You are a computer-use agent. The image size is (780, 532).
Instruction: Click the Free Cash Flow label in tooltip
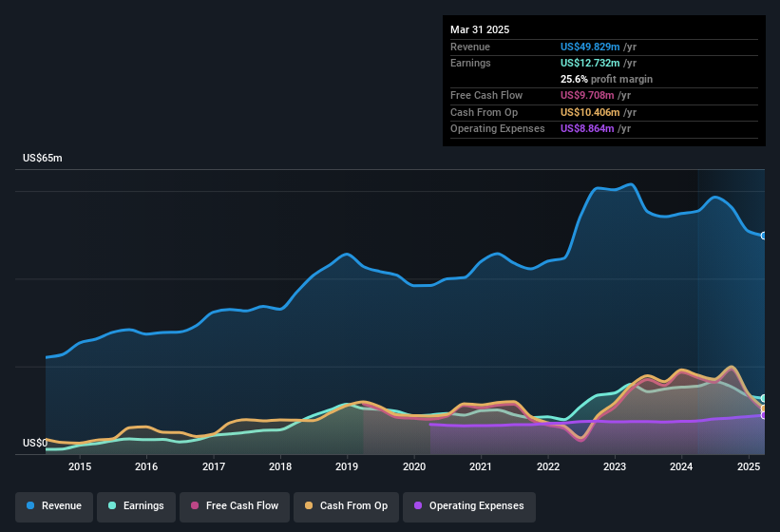(486, 95)
